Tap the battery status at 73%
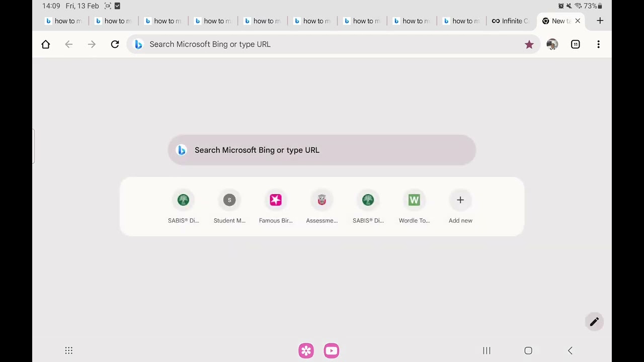This screenshot has height=362, width=644. (593, 6)
